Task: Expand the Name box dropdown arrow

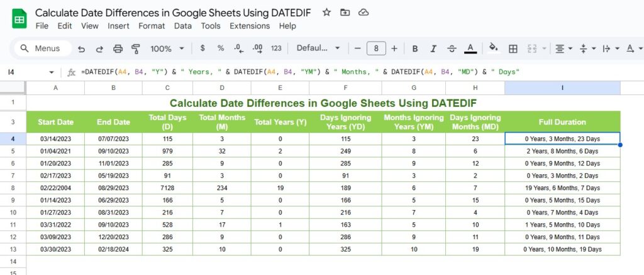Action: tap(52, 72)
